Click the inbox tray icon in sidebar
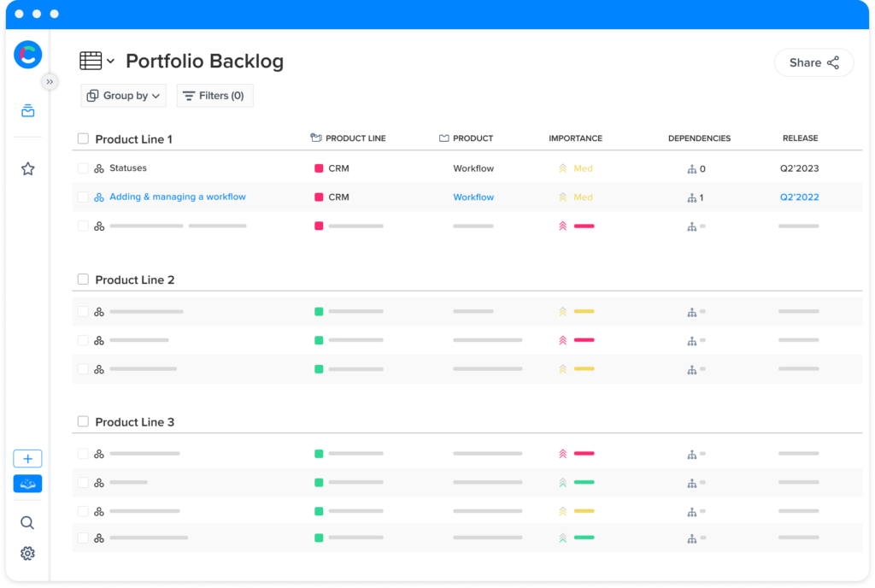The width and height of the screenshot is (875, 588). 28,111
